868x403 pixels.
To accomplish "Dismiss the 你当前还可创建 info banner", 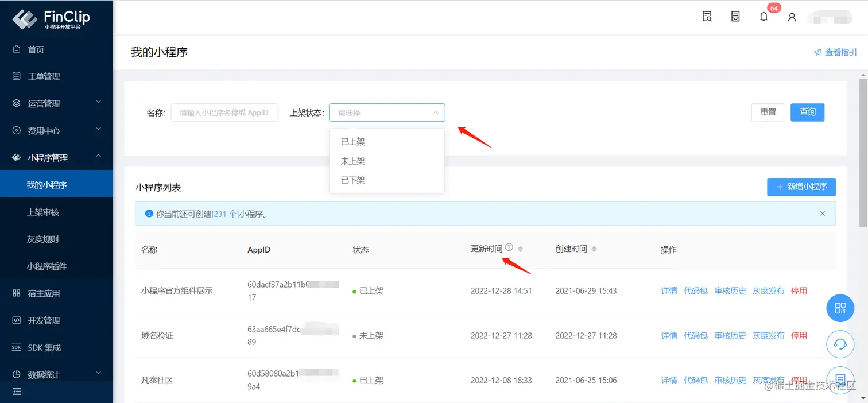I will pos(822,214).
